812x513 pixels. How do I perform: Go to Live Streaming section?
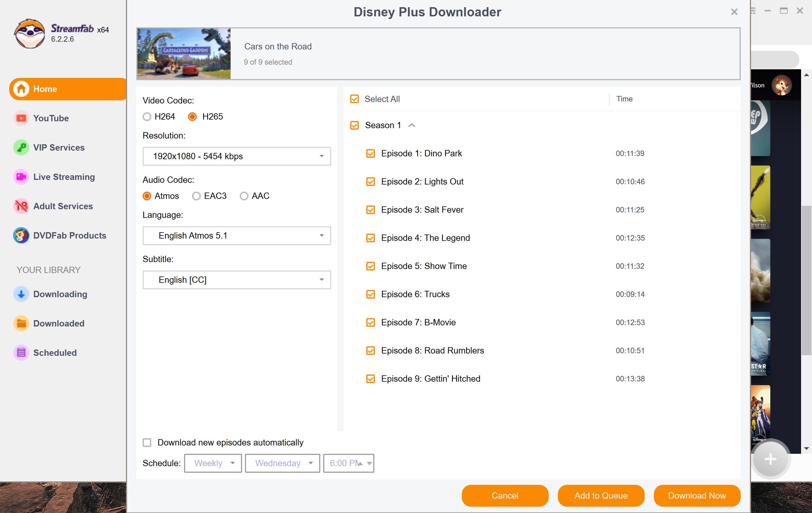click(64, 177)
